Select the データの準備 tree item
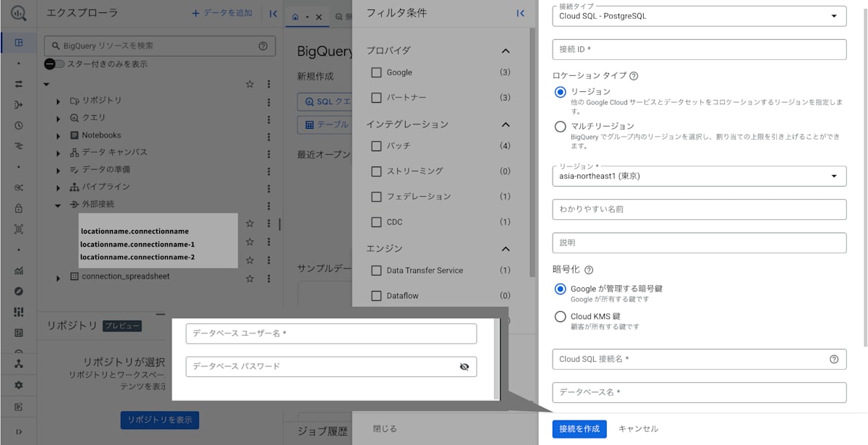The width and height of the screenshot is (868, 445). pyautogui.click(x=106, y=170)
